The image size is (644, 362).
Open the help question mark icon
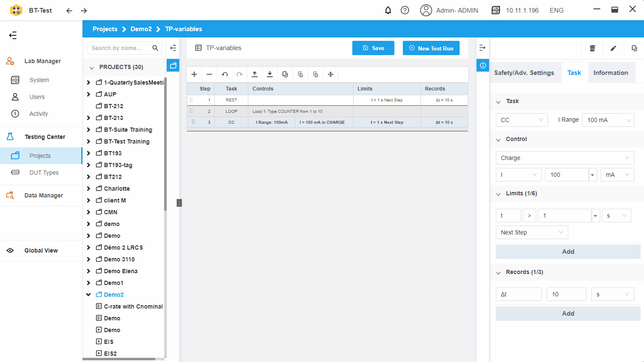pos(405,10)
